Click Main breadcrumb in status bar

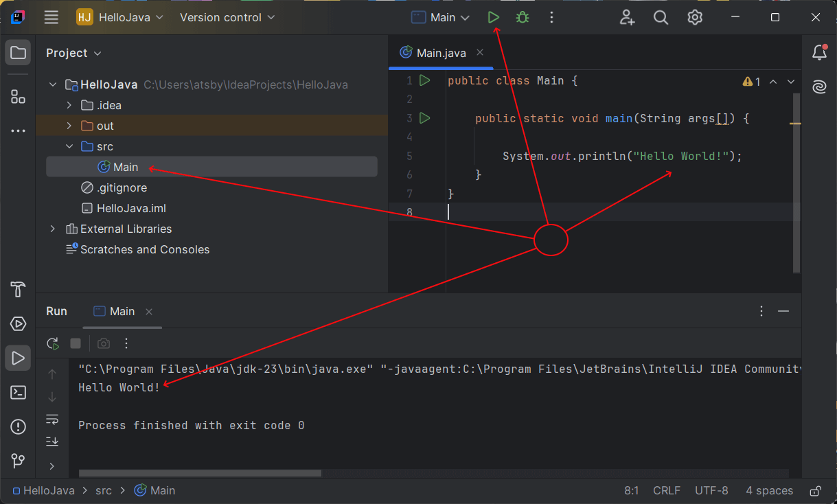click(x=154, y=490)
